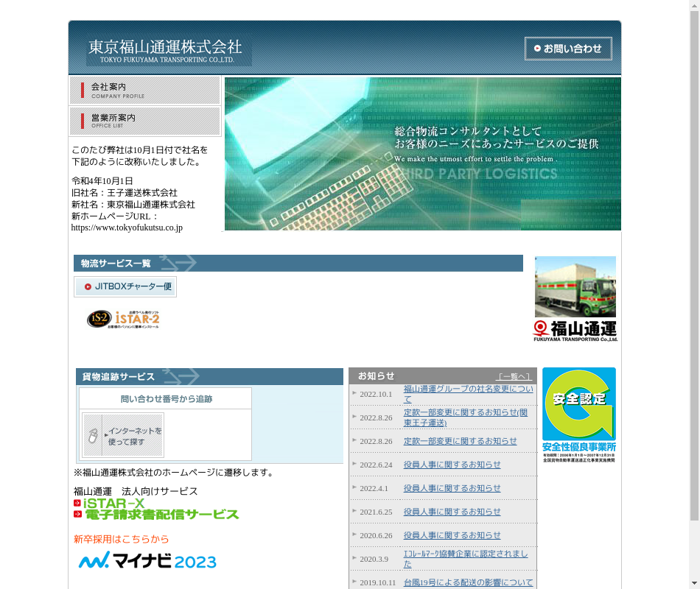Viewport: 700px width, 589px height.
Task: Click the 安全性優良事業所 caption text
Action: pyautogui.click(x=579, y=447)
